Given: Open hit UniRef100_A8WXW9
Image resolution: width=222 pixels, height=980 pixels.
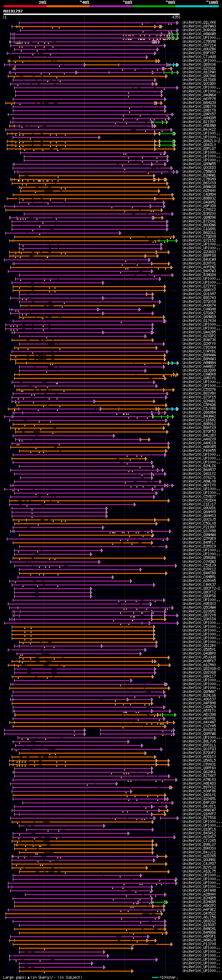Looking at the screenshot, I should click(199, 34).
